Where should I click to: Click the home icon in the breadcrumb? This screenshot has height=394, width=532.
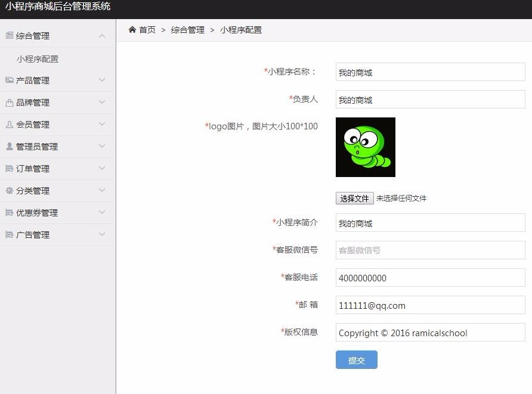[x=132, y=29]
